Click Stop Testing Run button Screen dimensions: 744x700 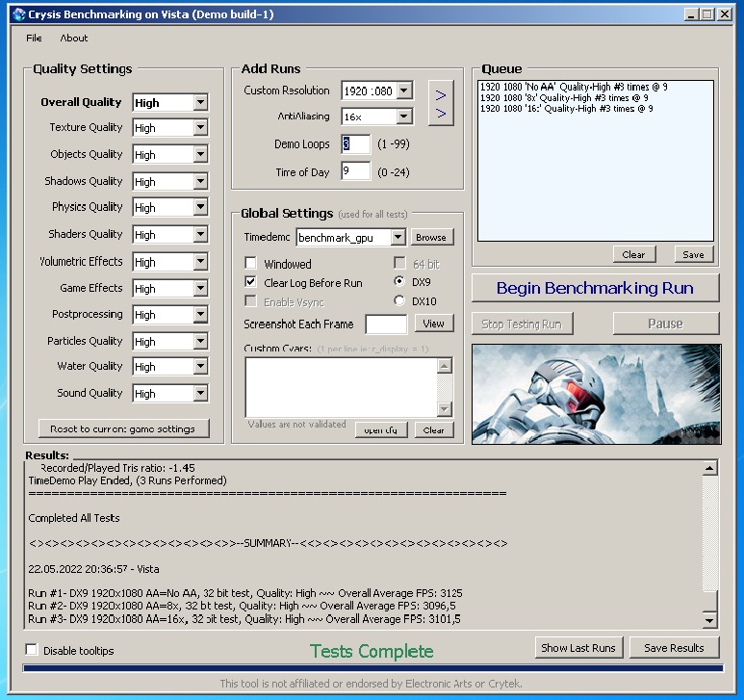pyautogui.click(x=522, y=324)
